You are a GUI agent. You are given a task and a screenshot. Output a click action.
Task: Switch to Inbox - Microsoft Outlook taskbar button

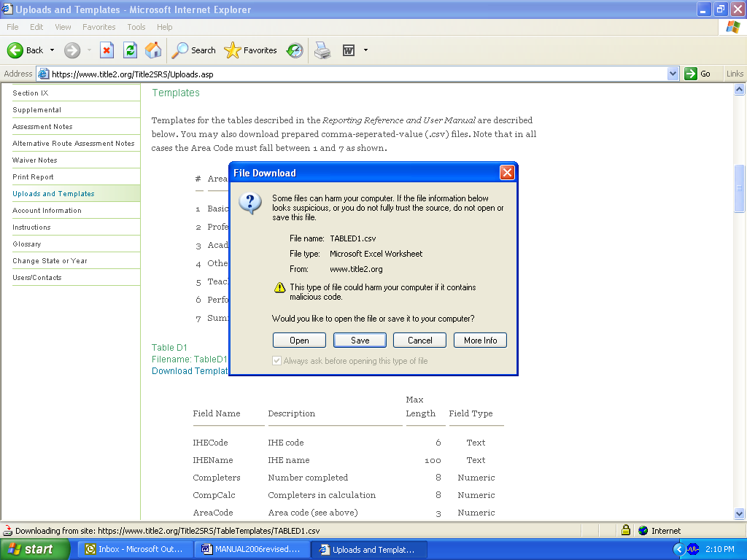(x=134, y=550)
